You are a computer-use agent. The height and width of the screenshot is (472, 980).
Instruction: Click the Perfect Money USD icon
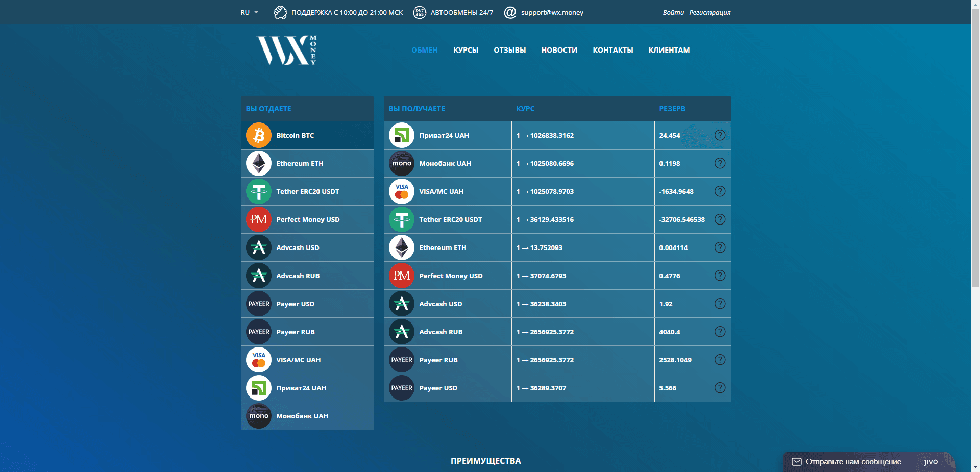(x=259, y=219)
